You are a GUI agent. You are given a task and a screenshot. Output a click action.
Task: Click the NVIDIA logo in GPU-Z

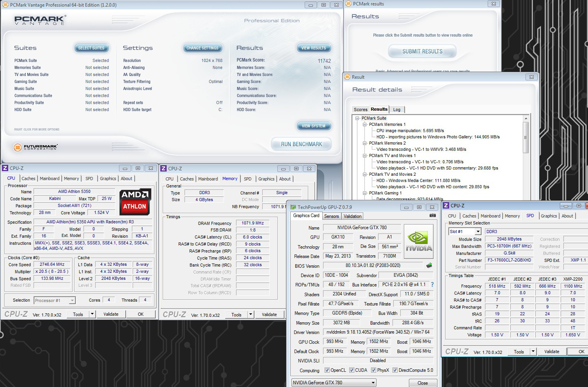tap(419, 242)
